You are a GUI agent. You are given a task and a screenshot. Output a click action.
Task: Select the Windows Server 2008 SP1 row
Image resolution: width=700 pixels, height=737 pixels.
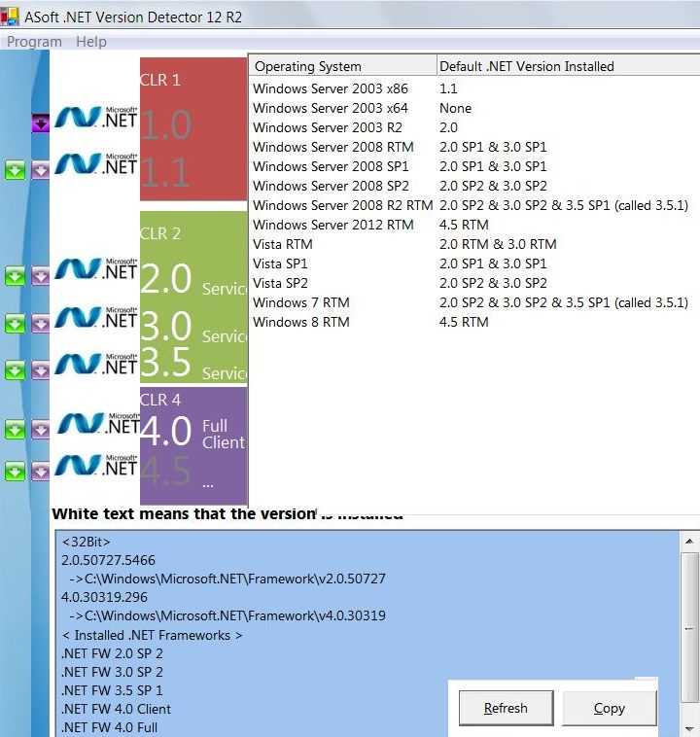[x=473, y=166]
